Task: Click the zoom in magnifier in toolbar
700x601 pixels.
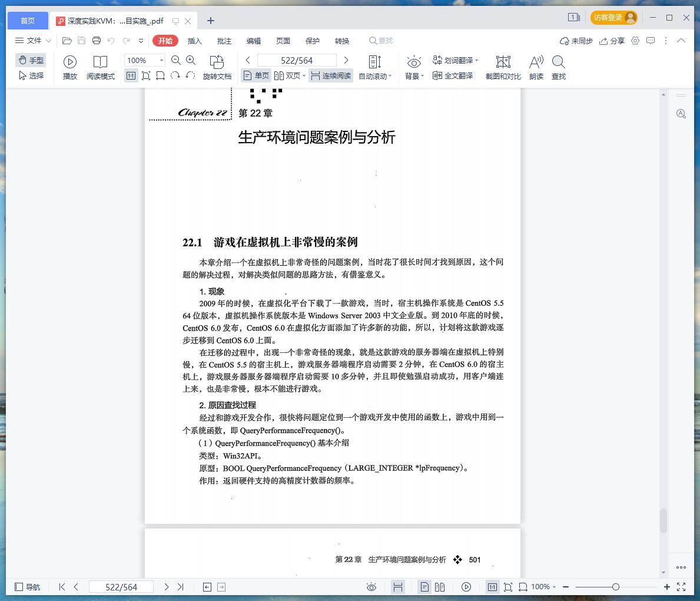Action: pyautogui.click(x=191, y=60)
